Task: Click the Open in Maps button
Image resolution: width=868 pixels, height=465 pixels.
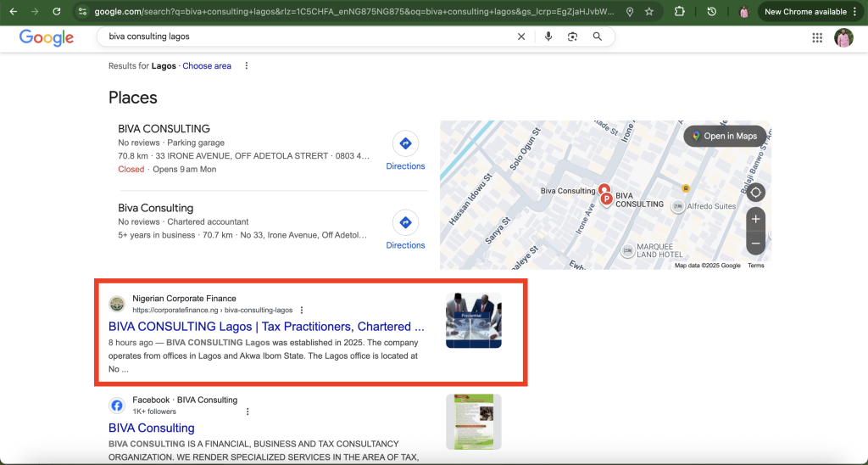Action: (725, 137)
